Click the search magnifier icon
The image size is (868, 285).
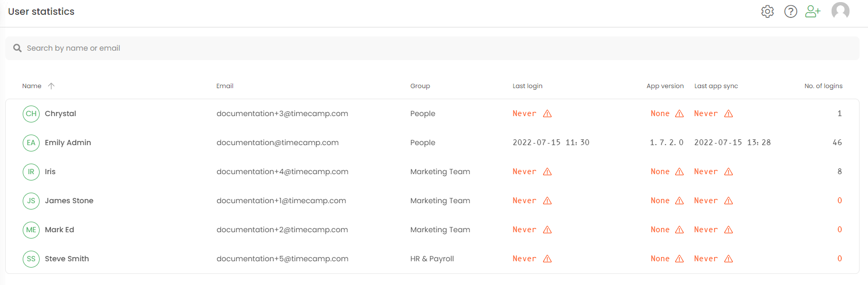click(17, 48)
